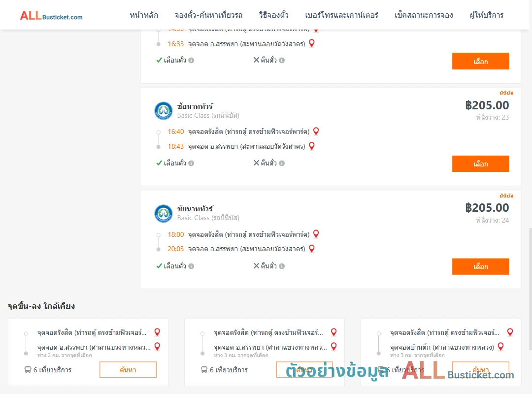Click 16:40 departure time text
This screenshot has width=532, height=394.
pyautogui.click(x=176, y=131)
